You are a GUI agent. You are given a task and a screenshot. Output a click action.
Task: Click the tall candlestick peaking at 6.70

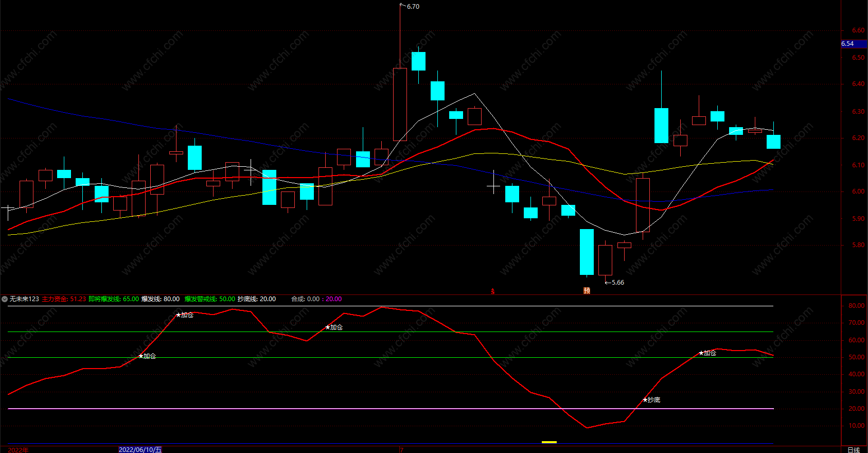pos(400,104)
